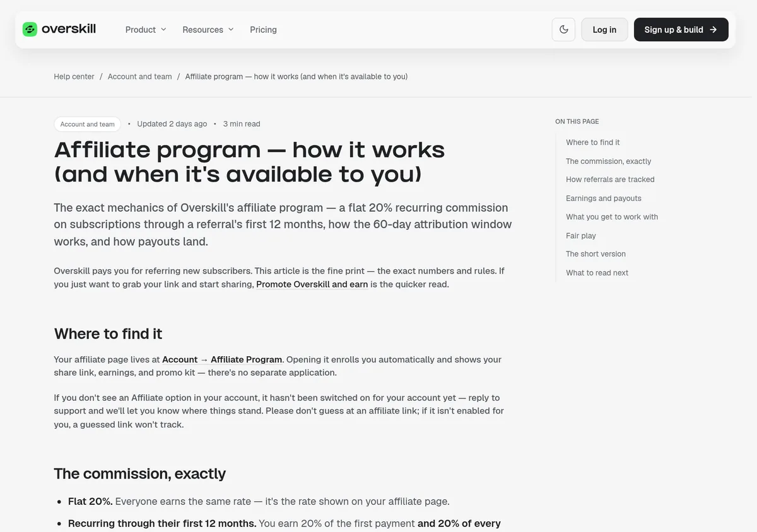Click the Sign up & build button
The image size is (757, 532).
click(x=681, y=30)
